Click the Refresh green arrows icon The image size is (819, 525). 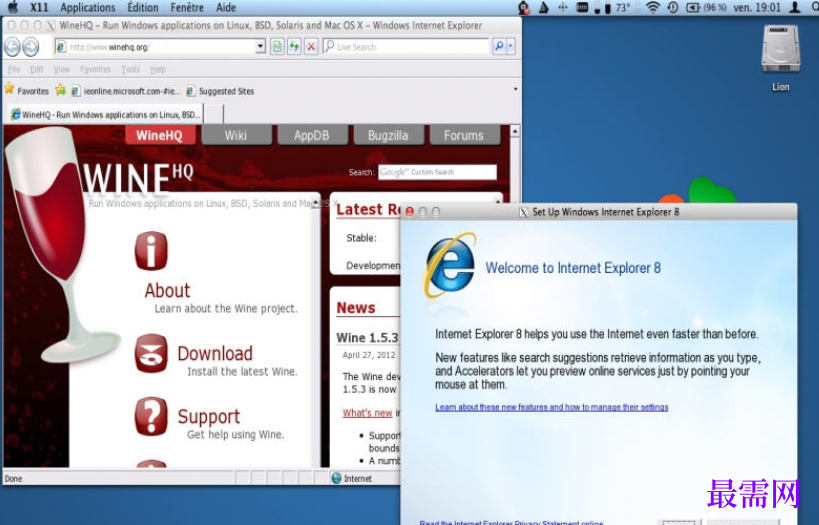[294, 47]
